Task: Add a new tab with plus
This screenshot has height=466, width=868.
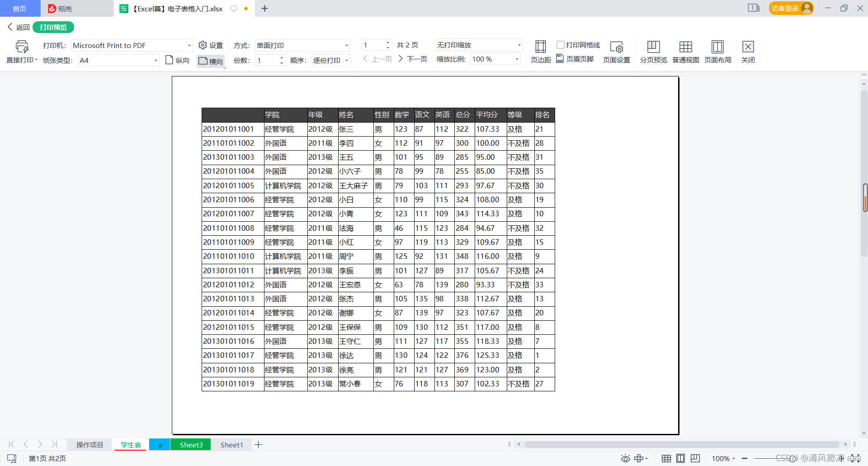Action: 265,9
